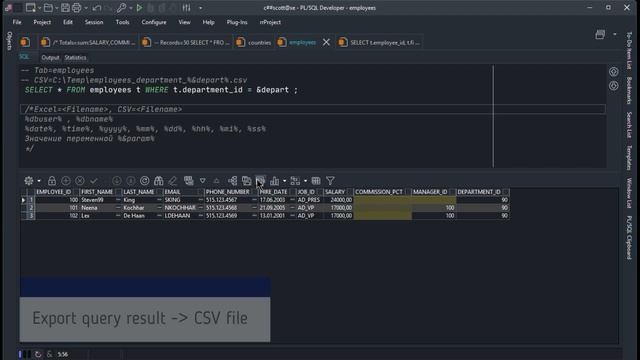This screenshot has height=360, width=640.
Task: Switch to the Records 50 SELECT window tab
Action: [x=186, y=42]
